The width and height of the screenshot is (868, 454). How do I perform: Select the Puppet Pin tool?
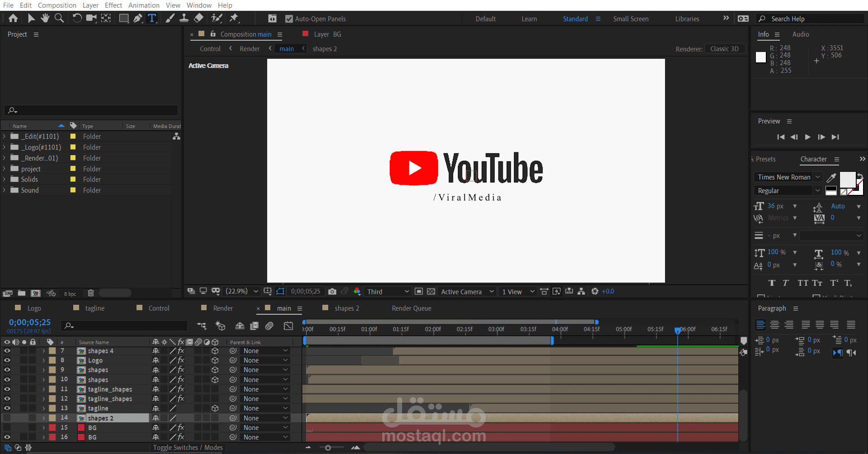(x=234, y=19)
